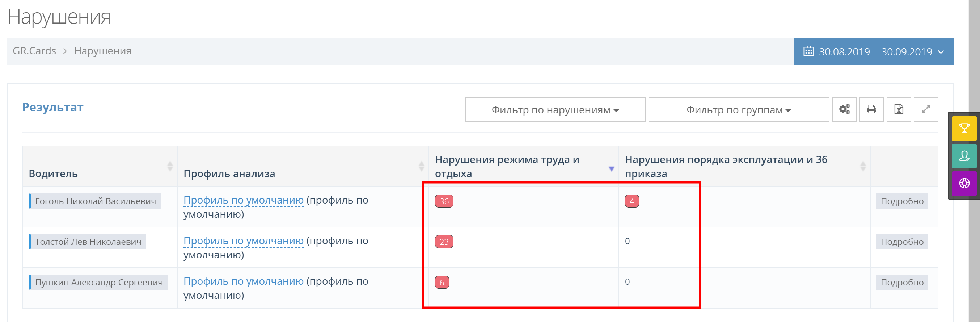Expand date range 30.08.2019 - 30.09.2019 picker
Screen dimensions: 980x322
click(875, 51)
